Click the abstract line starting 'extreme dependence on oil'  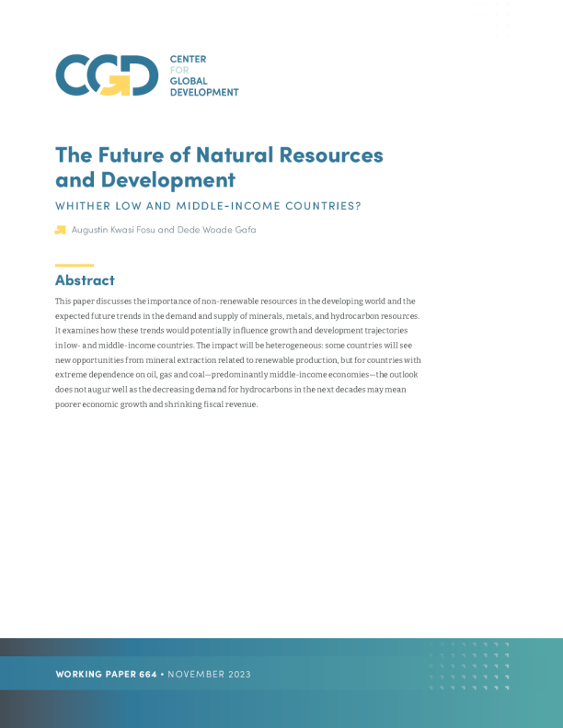(x=236, y=375)
